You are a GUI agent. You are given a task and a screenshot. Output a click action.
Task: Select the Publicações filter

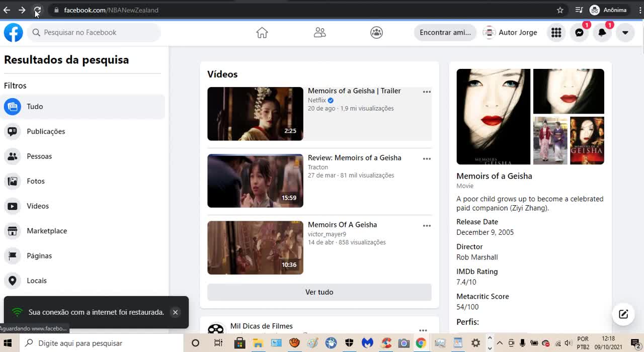click(x=83, y=131)
